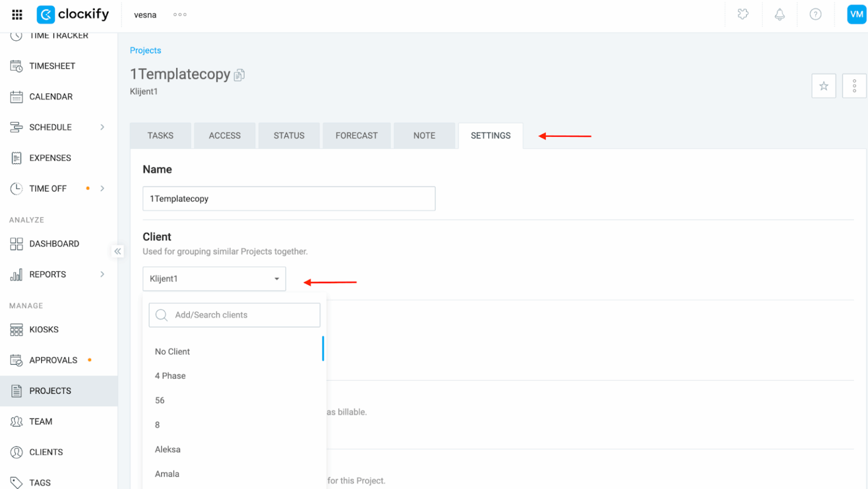Open Clients from the sidebar
868x489 pixels.
(46, 452)
